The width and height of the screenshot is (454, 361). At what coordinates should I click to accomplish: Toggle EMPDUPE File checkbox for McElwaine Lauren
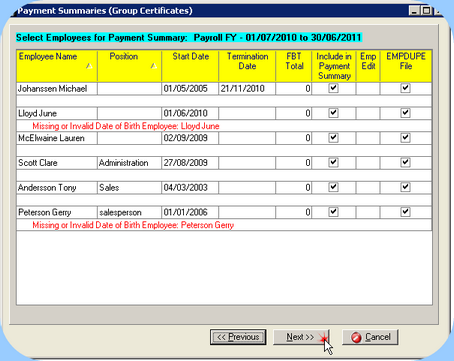[405, 138]
